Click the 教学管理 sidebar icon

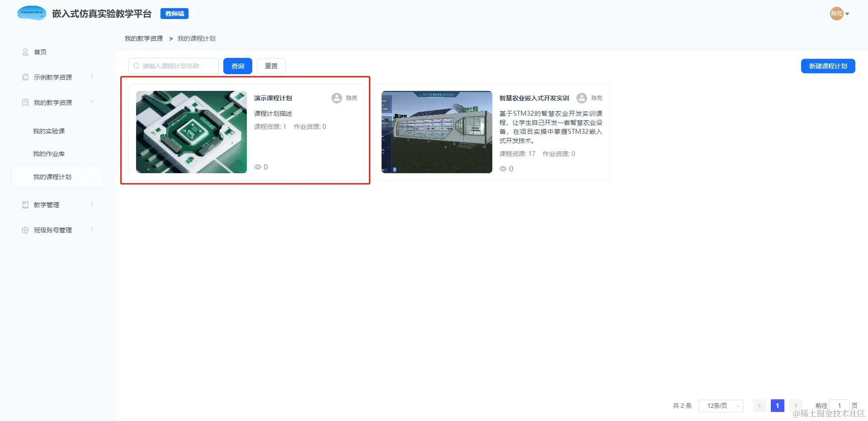point(25,205)
